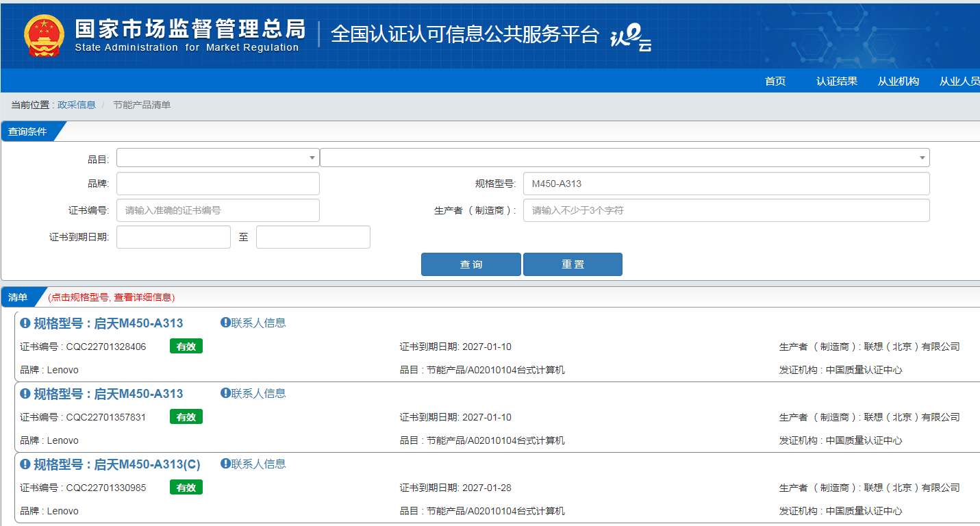
Task: Click info icon beside first 启天M450-A313 result
Action: click(x=25, y=323)
